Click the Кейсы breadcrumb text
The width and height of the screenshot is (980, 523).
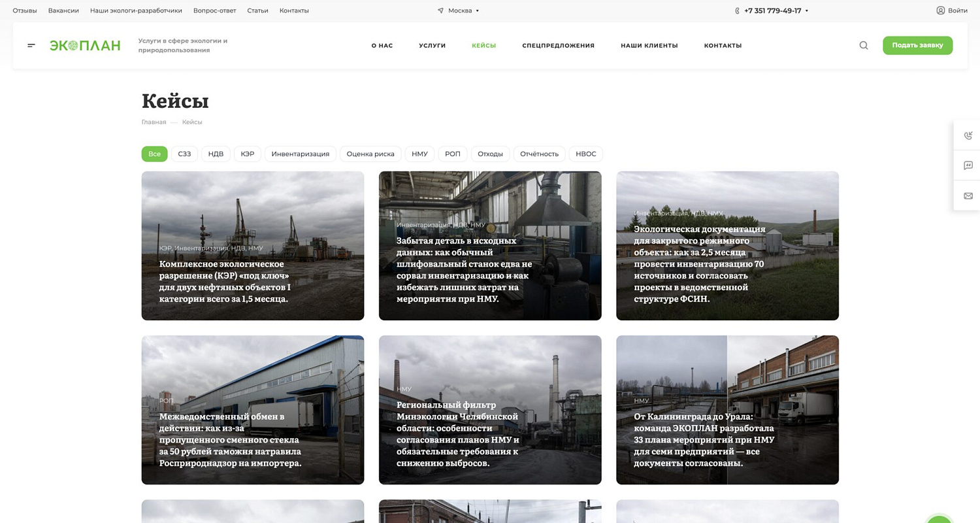(192, 122)
